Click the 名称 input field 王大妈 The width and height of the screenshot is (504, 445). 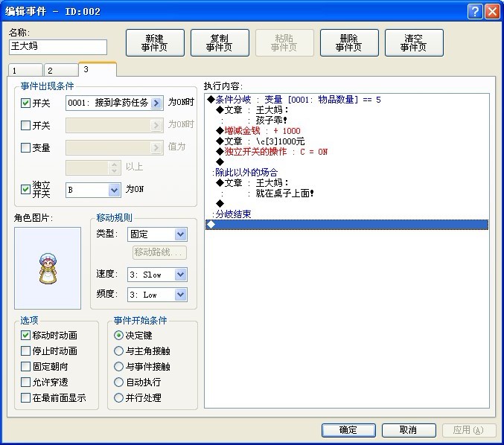tap(58, 47)
